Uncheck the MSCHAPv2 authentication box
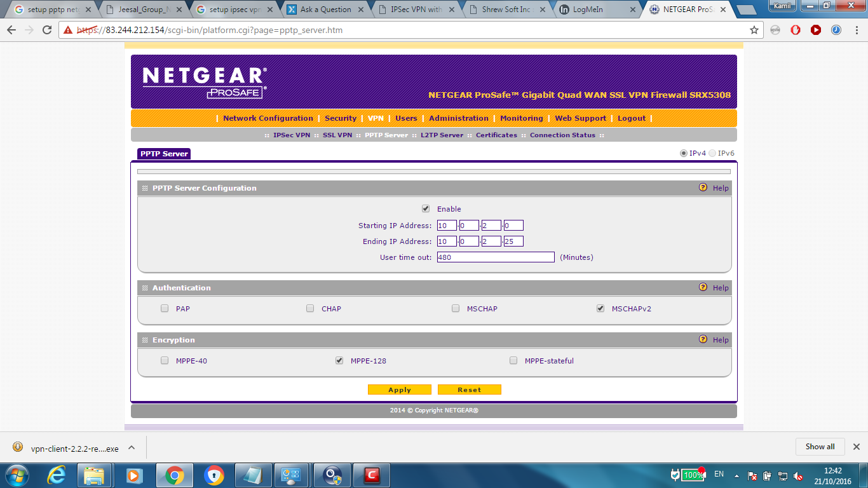The height and width of the screenshot is (488, 868). coord(600,308)
